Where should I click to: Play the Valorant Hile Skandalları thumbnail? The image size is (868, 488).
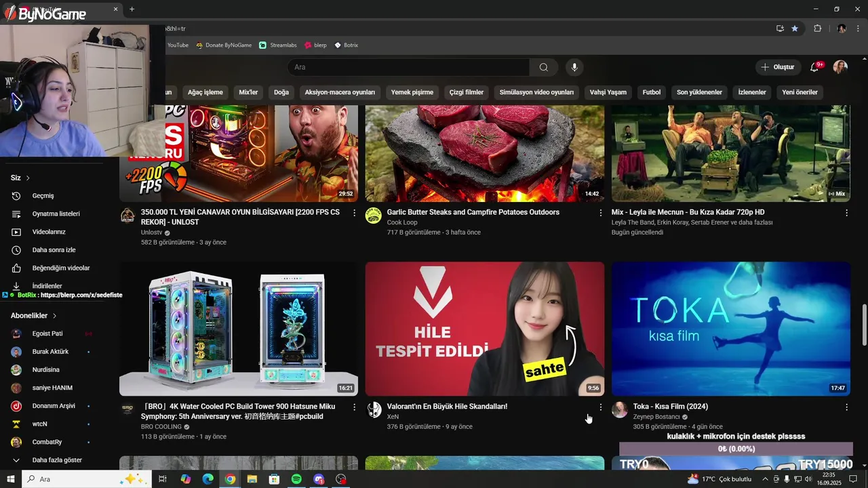[x=485, y=329]
